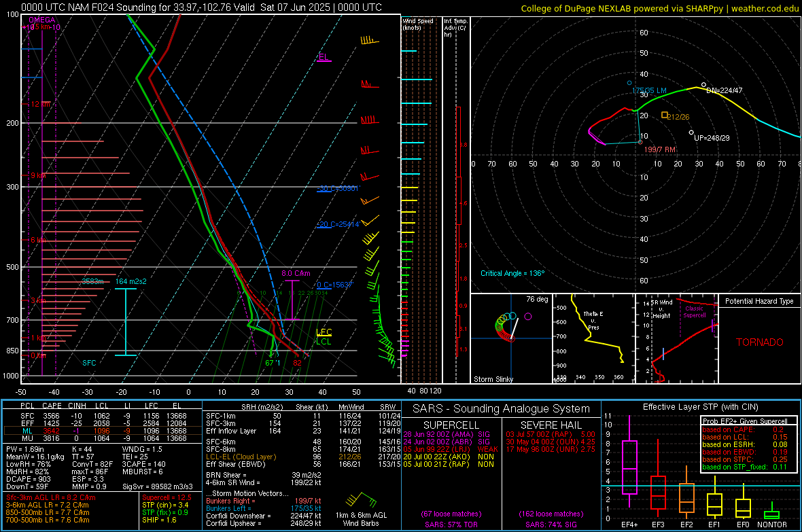Click the orange 212/26 hodograph marker label
Viewport: 802px width, 532px height.
(x=678, y=117)
